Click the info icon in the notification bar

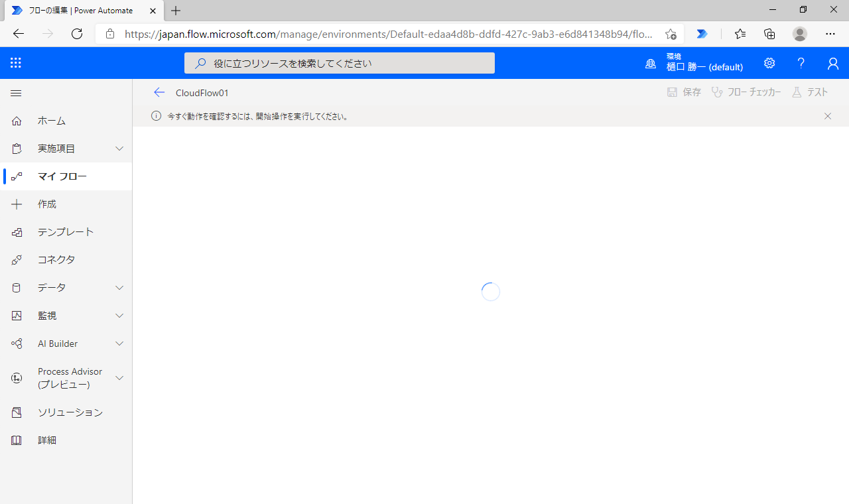click(x=157, y=116)
